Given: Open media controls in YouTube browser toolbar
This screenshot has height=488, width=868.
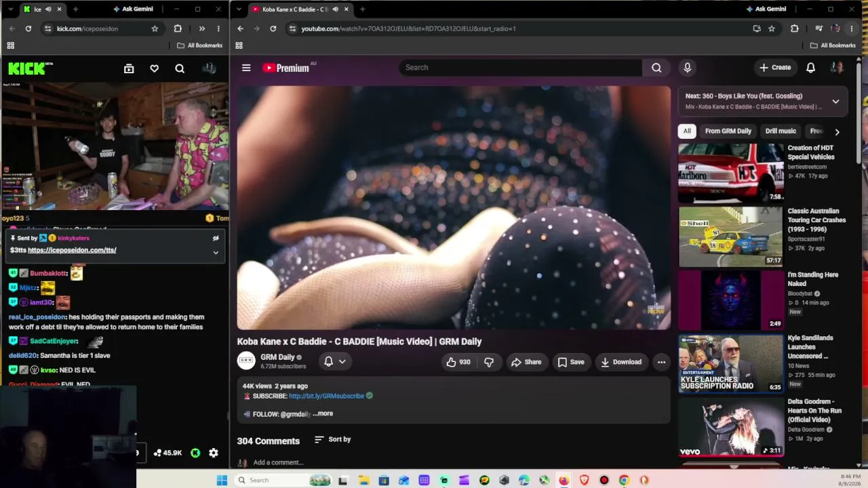Looking at the screenshot, I should [x=818, y=28].
